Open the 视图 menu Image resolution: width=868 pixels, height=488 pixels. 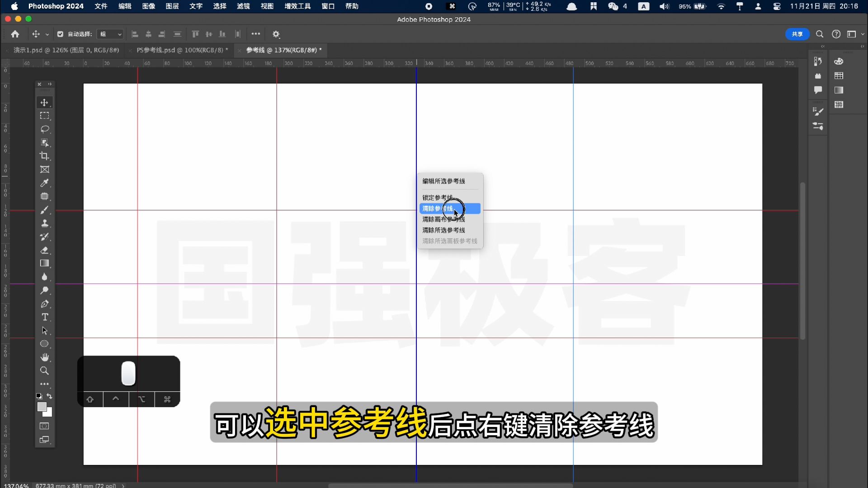click(267, 6)
